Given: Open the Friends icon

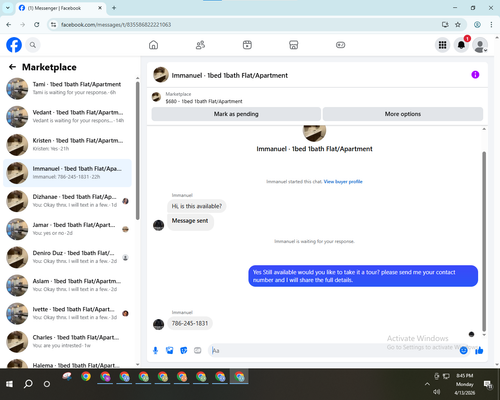Looking at the screenshot, I should 200,45.
